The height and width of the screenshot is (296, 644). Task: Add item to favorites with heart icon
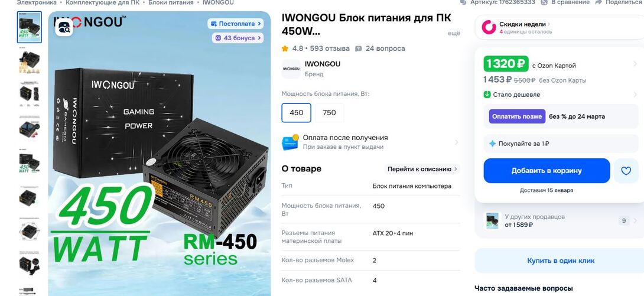626,171
